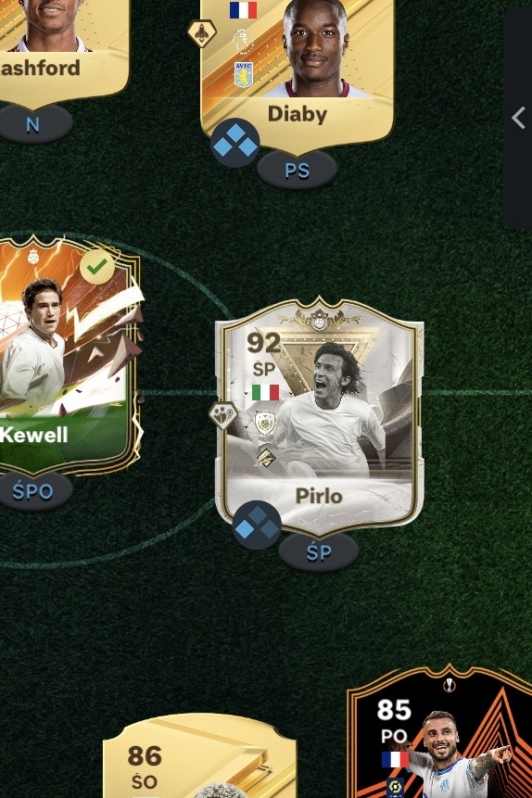Tap the green checkmark on Kewell card
Screen dimensions: 532x798
[97, 267]
